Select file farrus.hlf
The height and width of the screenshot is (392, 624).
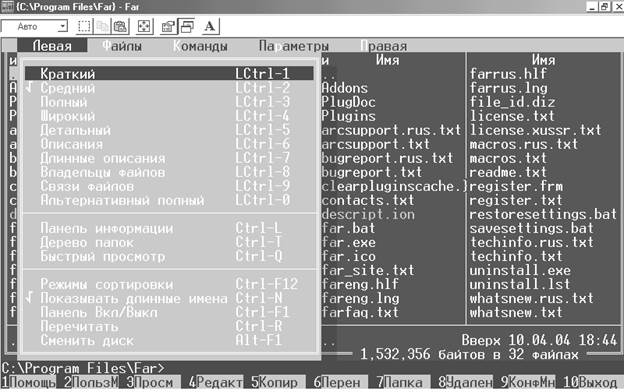click(508, 74)
